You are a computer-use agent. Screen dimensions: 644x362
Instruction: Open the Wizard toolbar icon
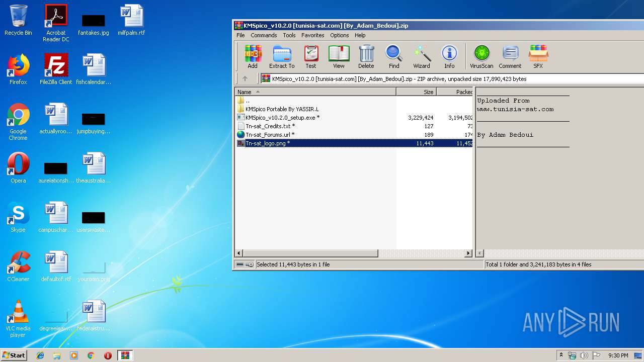tap(422, 56)
